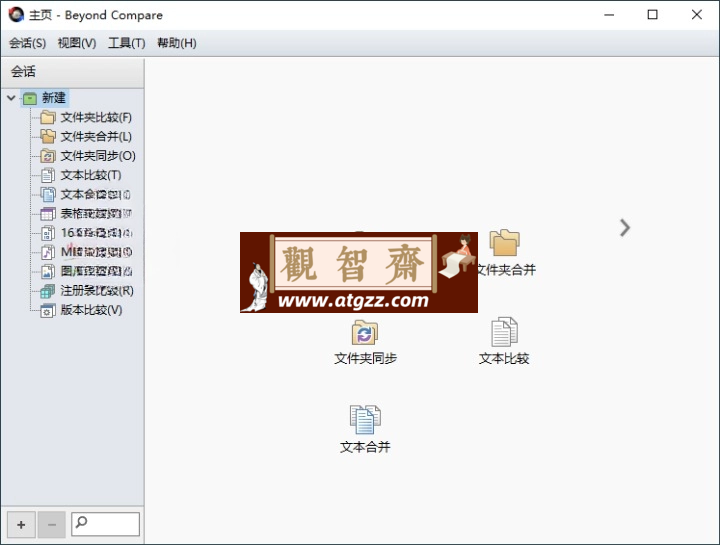
Task: Click the table compare grid icon in tree
Action: [x=48, y=214]
